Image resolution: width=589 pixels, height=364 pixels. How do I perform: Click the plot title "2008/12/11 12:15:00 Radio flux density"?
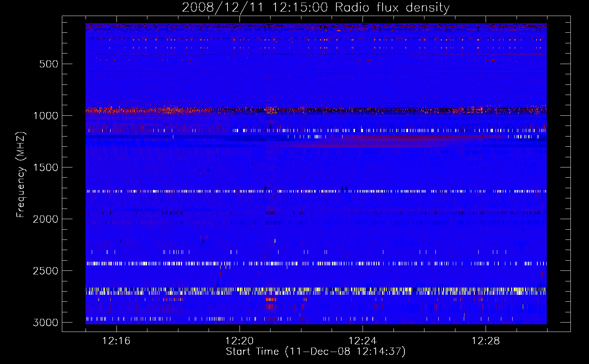316,7
